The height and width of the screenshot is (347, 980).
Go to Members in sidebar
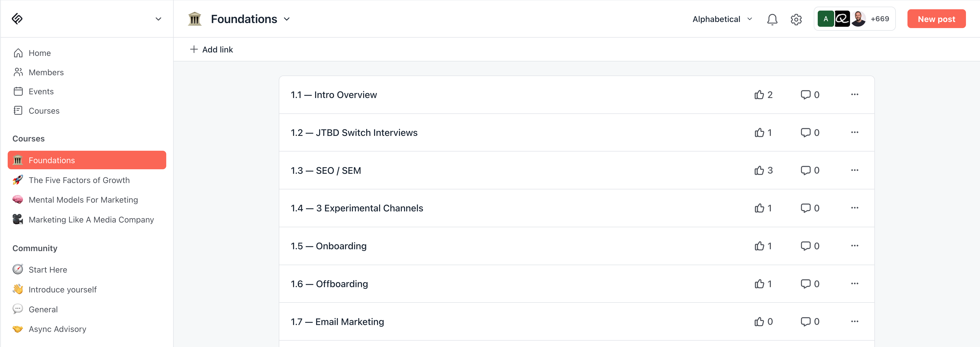[x=46, y=72]
